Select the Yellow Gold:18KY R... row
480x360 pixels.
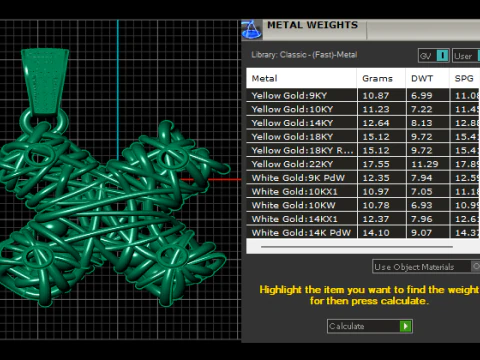click(363, 150)
